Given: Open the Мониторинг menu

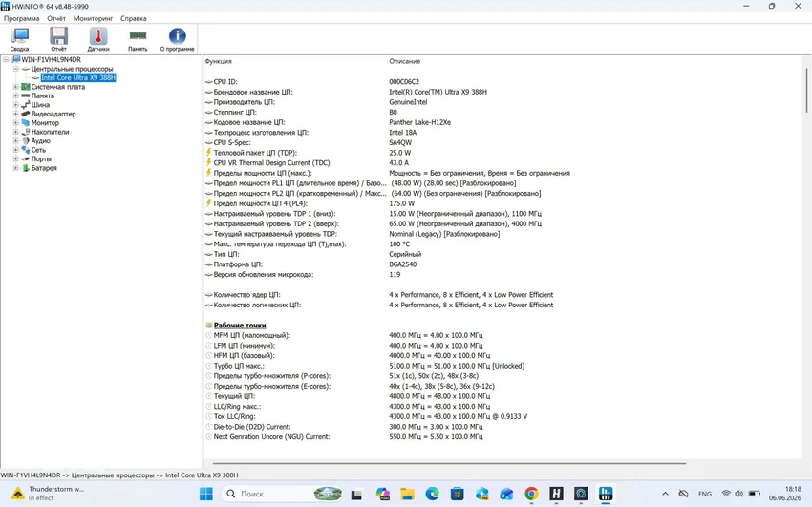Looking at the screenshot, I should [x=94, y=18].
